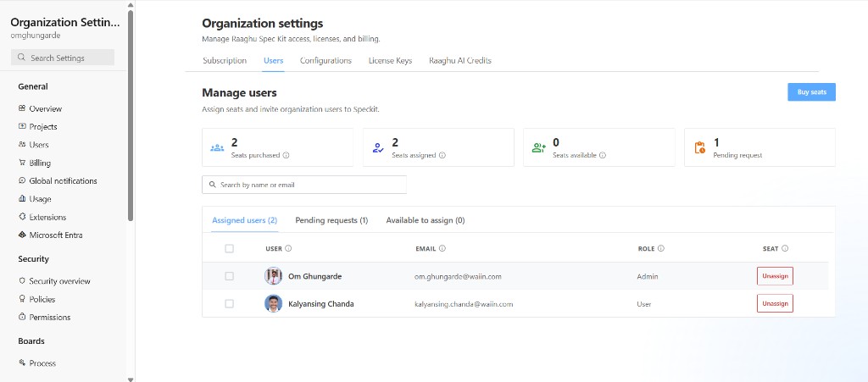Screen dimensions: 868x382
Task: Click email om.ghungarde@waiin.com
Action: (x=458, y=276)
